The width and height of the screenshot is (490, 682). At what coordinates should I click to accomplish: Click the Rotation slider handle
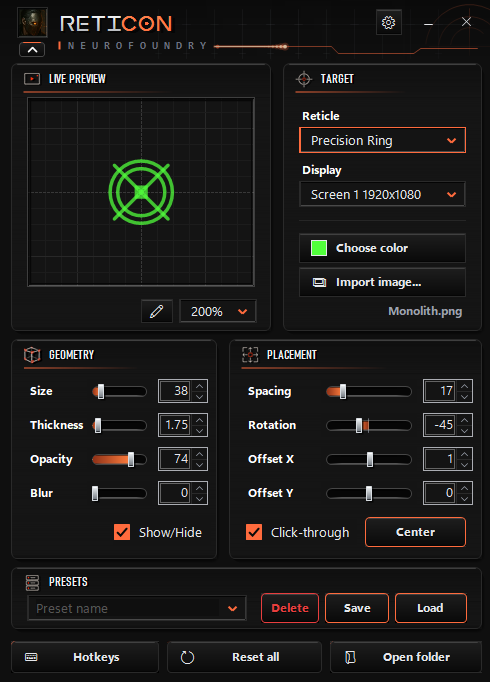359,425
